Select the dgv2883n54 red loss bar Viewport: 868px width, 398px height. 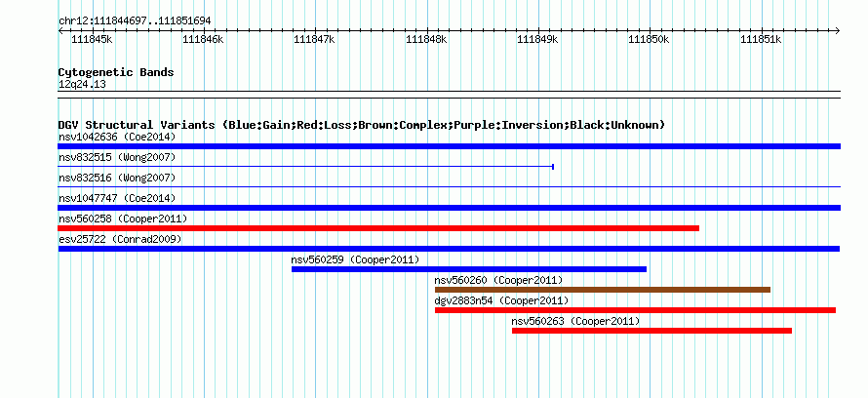[635, 310]
